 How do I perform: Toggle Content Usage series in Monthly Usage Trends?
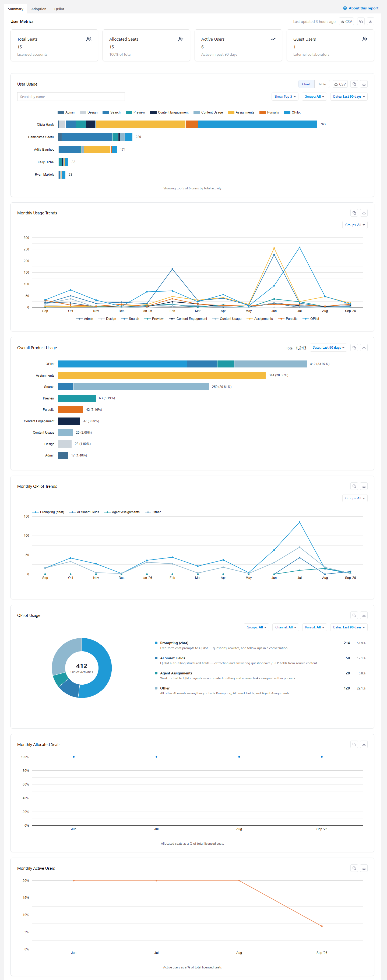pyautogui.click(x=227, y=319)
